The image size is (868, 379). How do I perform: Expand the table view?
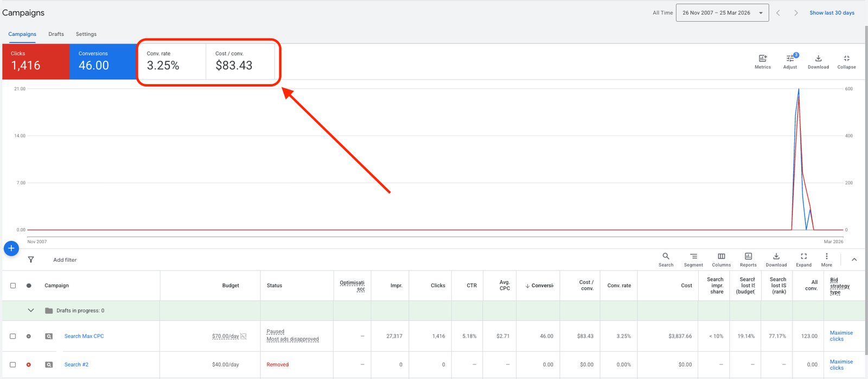pos(804,260)
